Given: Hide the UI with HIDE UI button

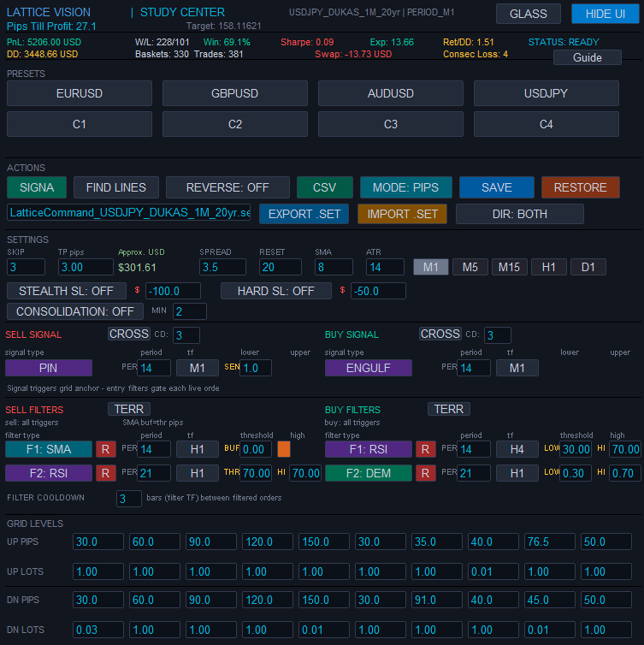Looking at the screenshot, I should (605, 14).
